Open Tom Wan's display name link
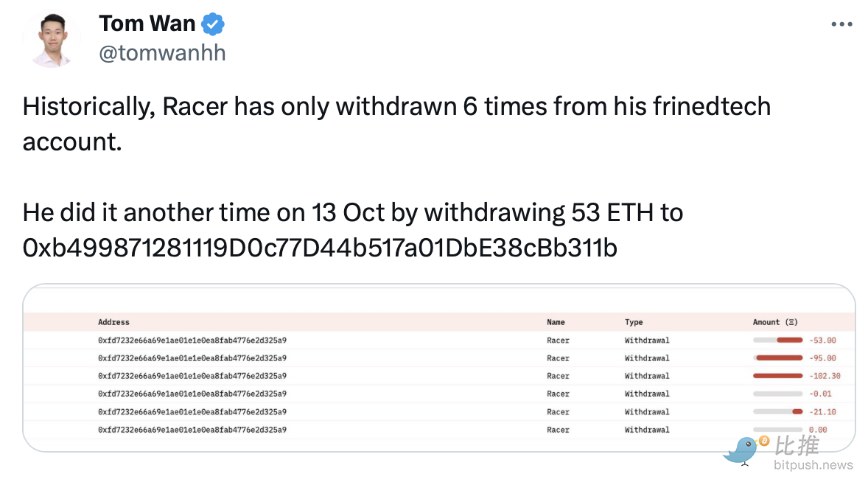 (x=147, y=24)
